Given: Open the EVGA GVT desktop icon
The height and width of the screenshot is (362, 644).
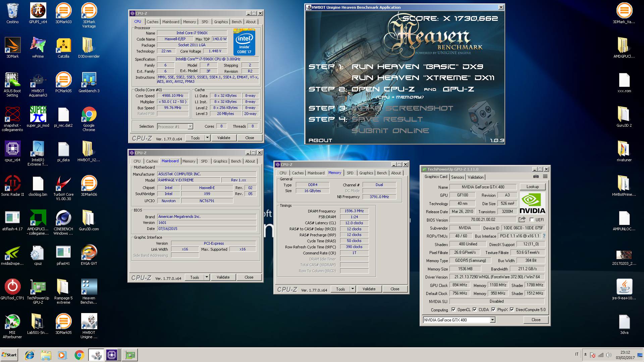Looking at the screenshot, I should (x=89, y=255).
